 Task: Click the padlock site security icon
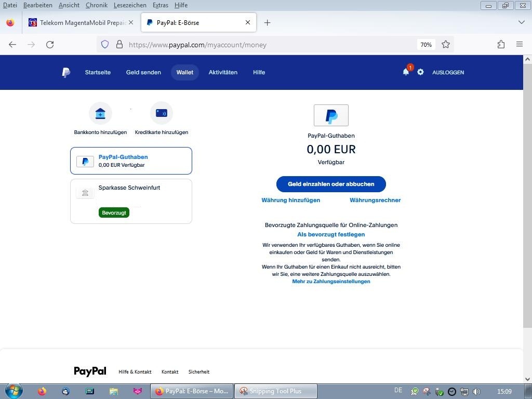119,45
